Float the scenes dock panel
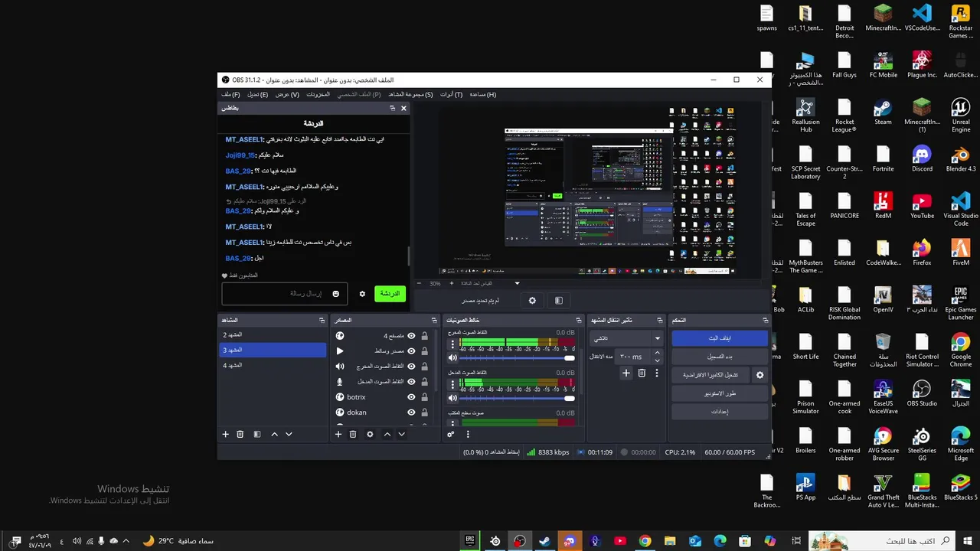 322,320
